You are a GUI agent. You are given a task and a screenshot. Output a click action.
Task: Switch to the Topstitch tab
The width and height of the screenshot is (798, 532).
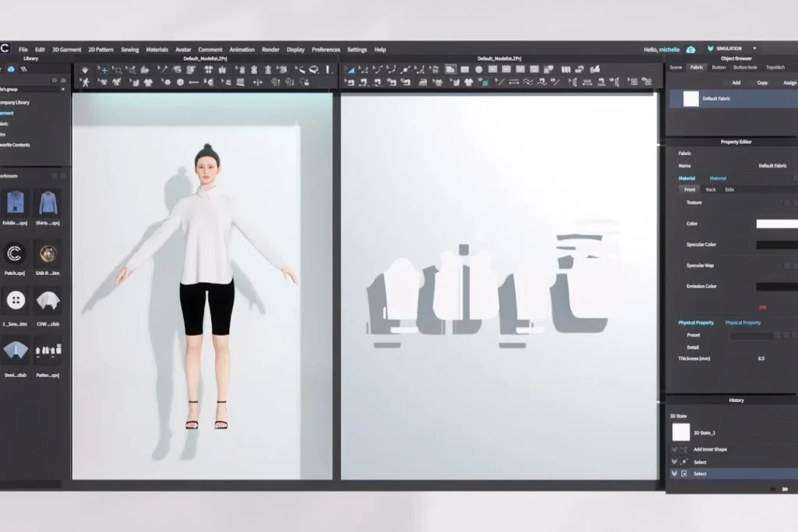775,67
